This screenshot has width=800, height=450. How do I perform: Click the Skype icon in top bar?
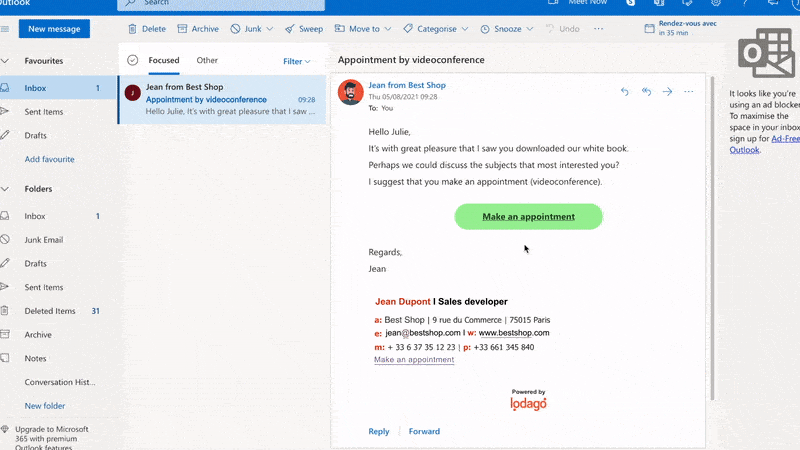click(631, 3)
